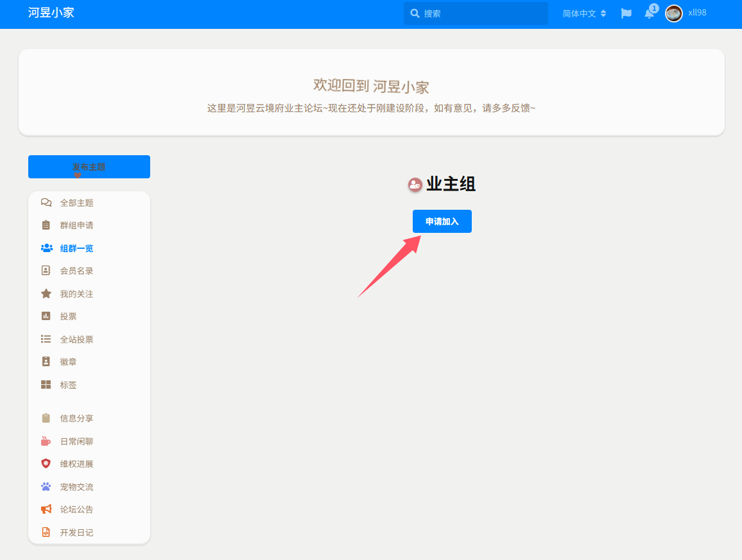Select 会员名录 in the sidebar

(x=76, y=271)
